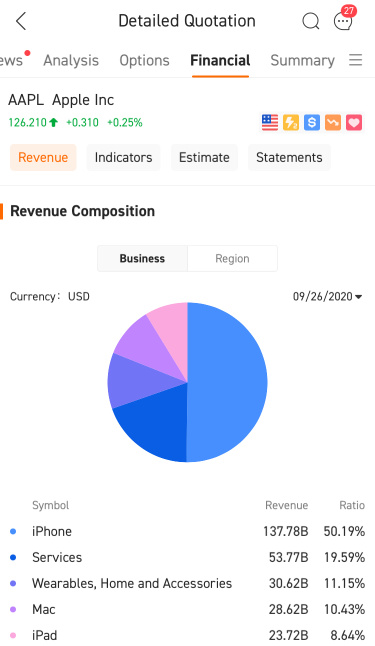The image size is (375, 646).
Task: Switch composition view to Business
Action: point(143,258)
